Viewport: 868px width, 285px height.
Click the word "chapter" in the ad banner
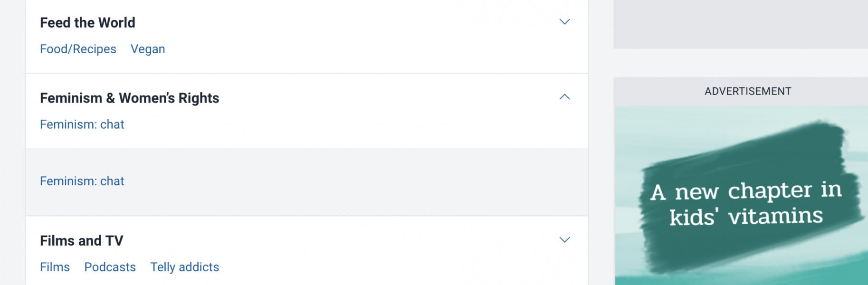[x=770, y=191]
